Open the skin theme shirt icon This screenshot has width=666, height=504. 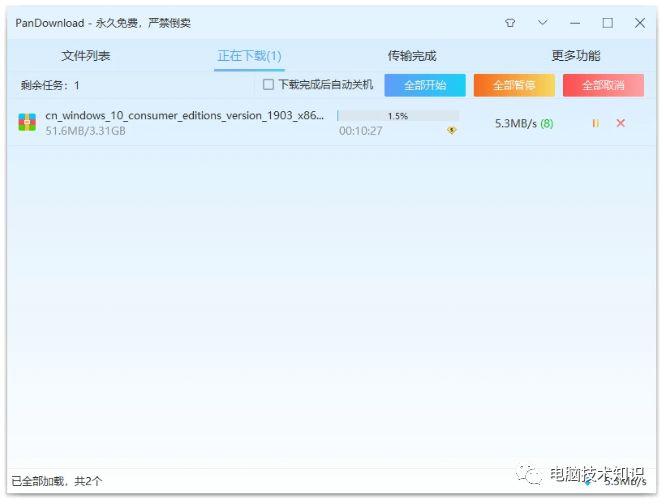[x=510, y=23]
